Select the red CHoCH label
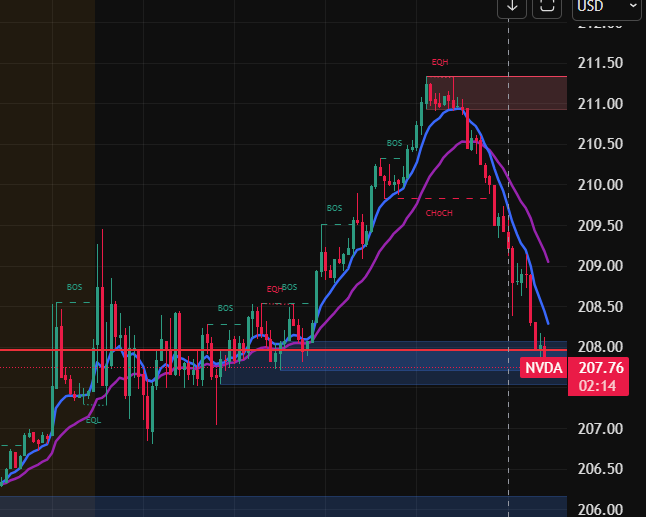Viewport: 646px width, 517px height. (x=439, y=213)
